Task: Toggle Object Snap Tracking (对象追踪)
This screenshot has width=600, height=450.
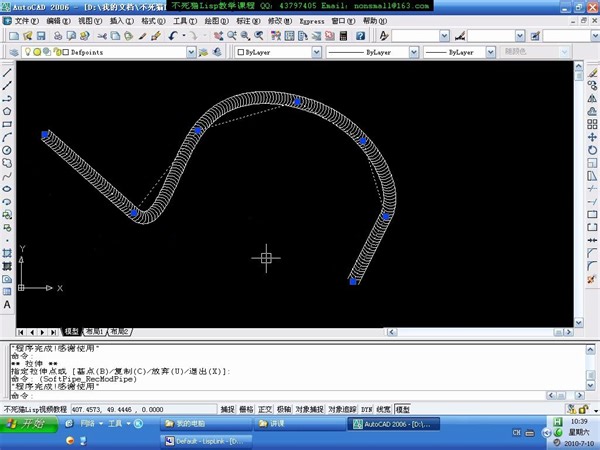Action: click(342, 409)
